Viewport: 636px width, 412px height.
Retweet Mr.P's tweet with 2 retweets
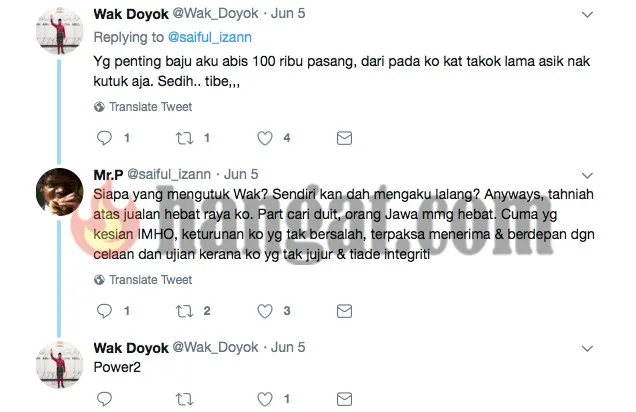184,311
